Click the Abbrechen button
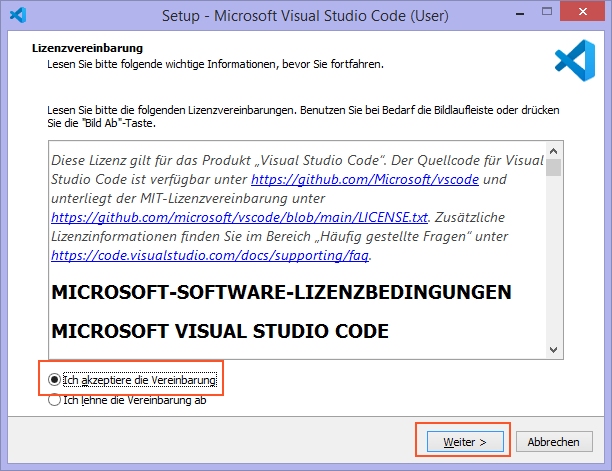 point(554,442)
